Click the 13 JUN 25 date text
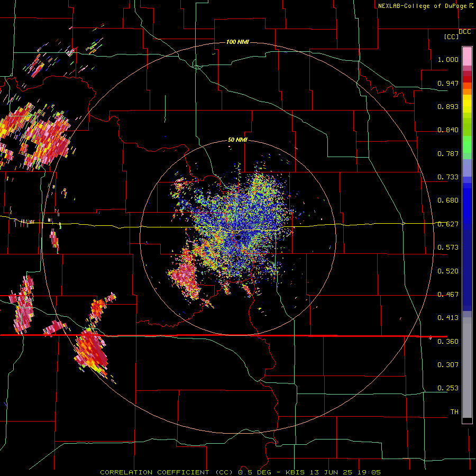Image resolution: width=476 pixels, height=476 pixels. pos(331,472)
